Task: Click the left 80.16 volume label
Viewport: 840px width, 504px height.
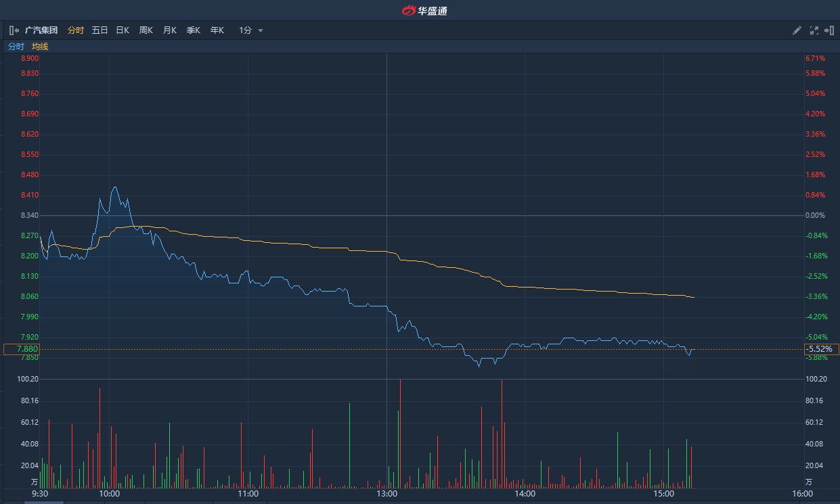Action: pyautogui.click(x=30, y=400)
